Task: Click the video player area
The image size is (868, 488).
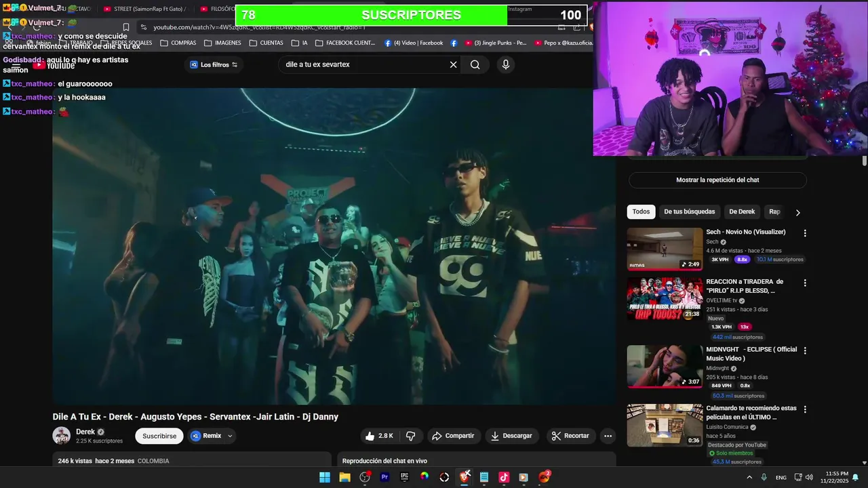Action: pos(334,246)
